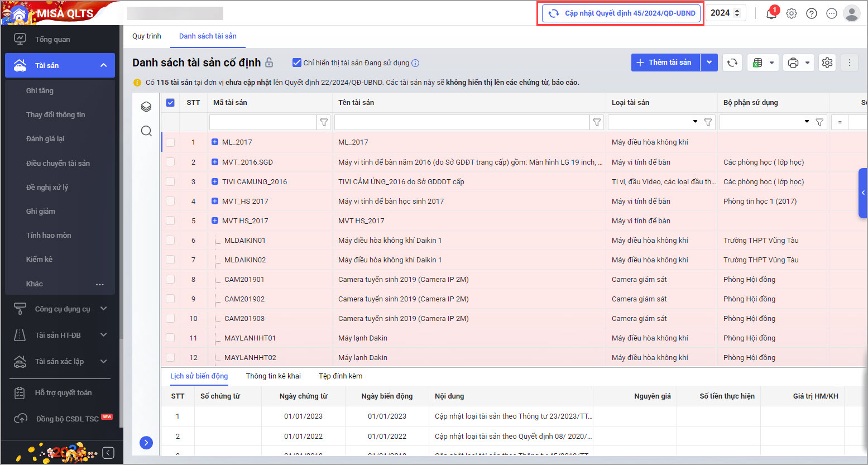Viewport: 868px width, 465px height.
Task: Click 'Cập nhật Quyết định 45/2024/QĐ-UBND' button
Action: click(x=622, y=13)
